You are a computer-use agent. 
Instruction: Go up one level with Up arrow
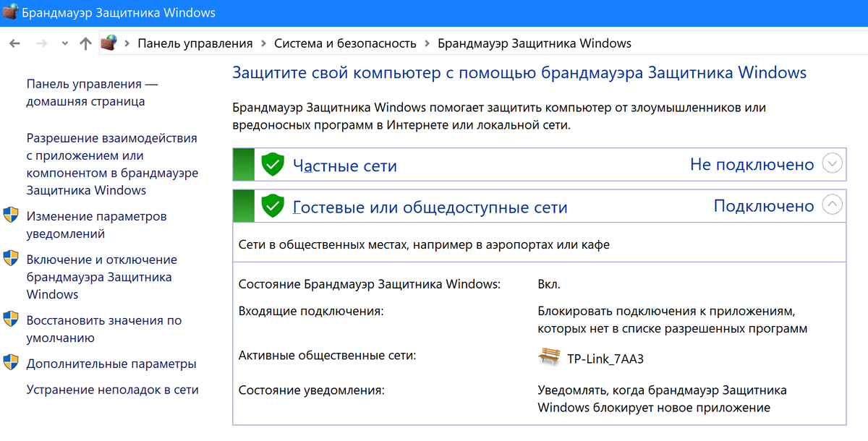tap(86, 43)
